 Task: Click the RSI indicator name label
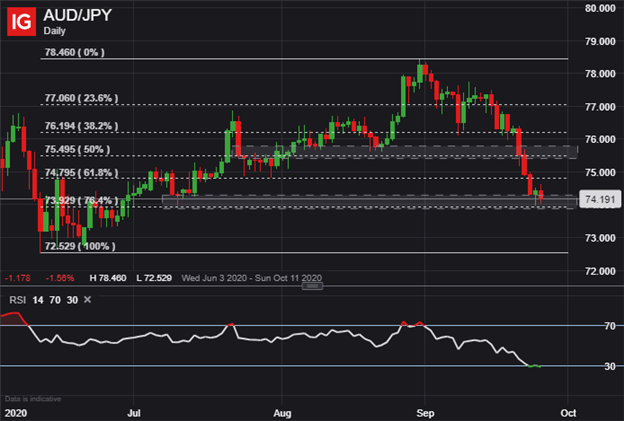pos(18,300)
